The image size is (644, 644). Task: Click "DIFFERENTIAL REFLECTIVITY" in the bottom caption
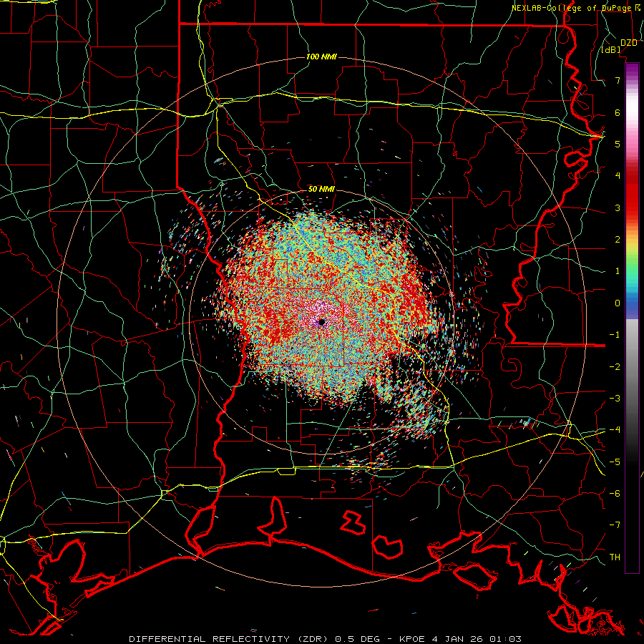tap(209, 639)
